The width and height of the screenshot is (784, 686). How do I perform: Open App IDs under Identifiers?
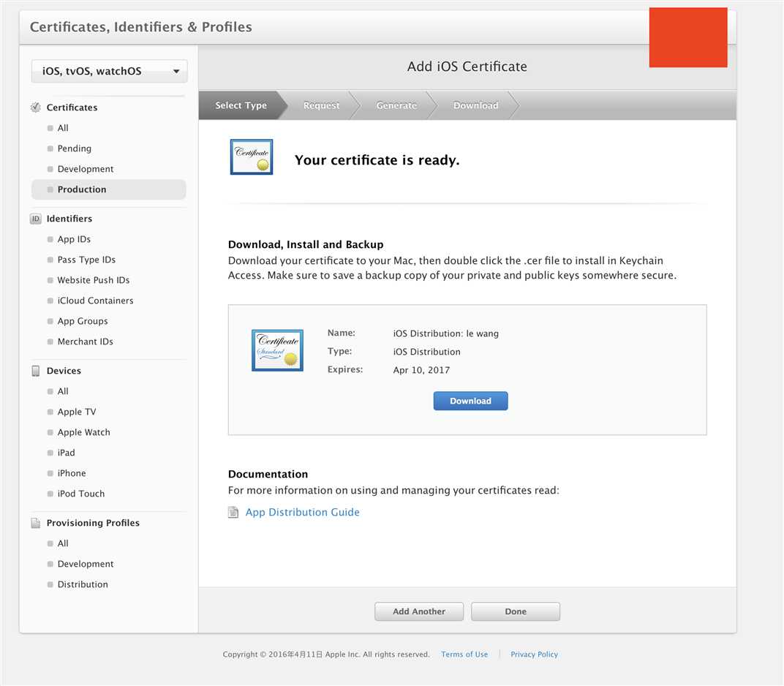[74, 239]
